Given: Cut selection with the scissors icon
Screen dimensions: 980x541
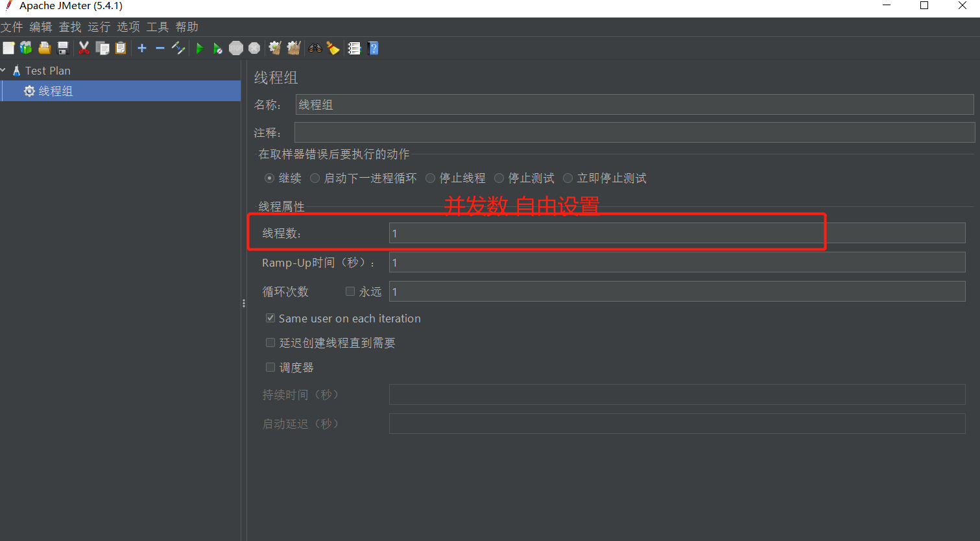Looking at the screenshot, I should pos(84,48).
